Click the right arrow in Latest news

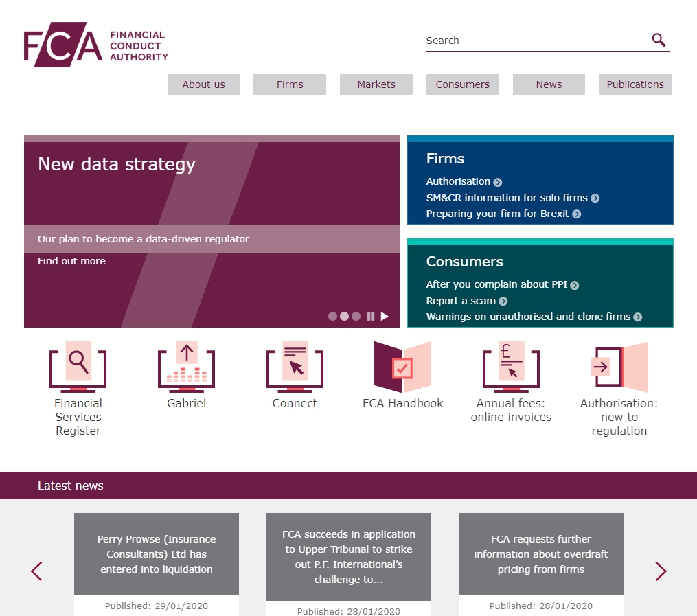660,571
